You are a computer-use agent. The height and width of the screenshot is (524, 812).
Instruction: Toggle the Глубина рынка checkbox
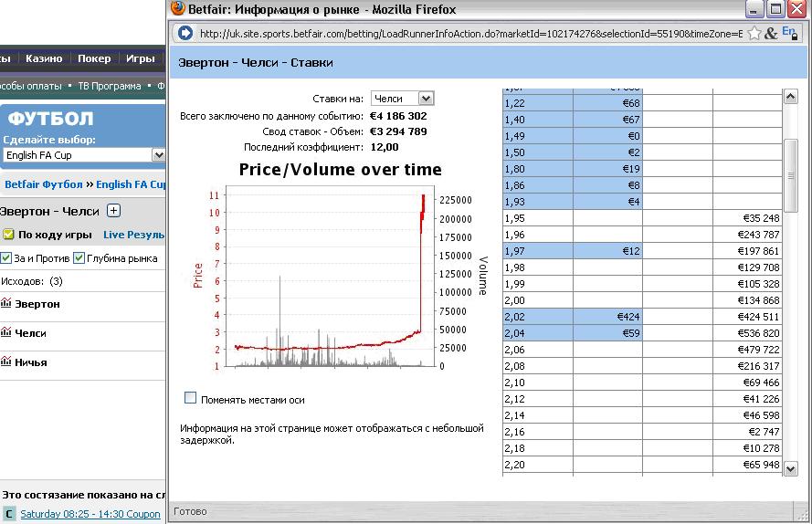[x=79, y=257]
